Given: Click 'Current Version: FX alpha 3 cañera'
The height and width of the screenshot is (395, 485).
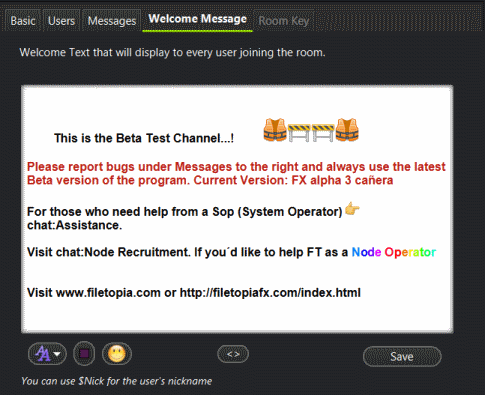Looking at the screenshot, I should coord(293,180).
